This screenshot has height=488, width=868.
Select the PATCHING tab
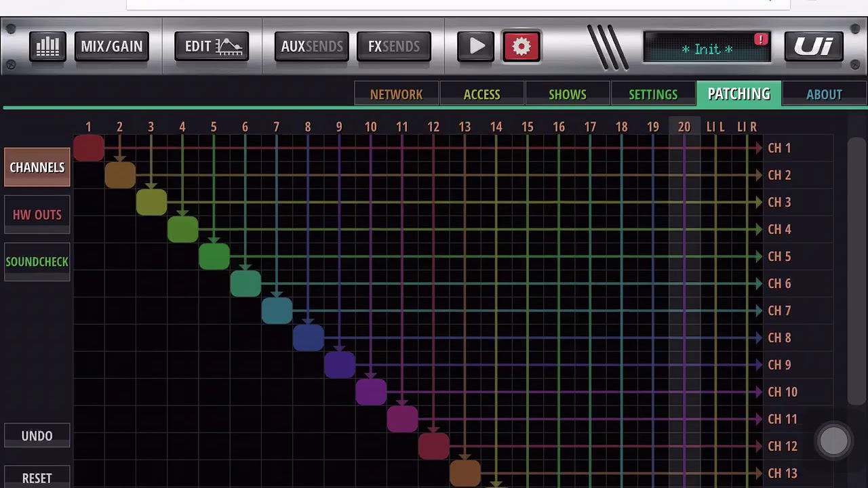click(739, 94)
